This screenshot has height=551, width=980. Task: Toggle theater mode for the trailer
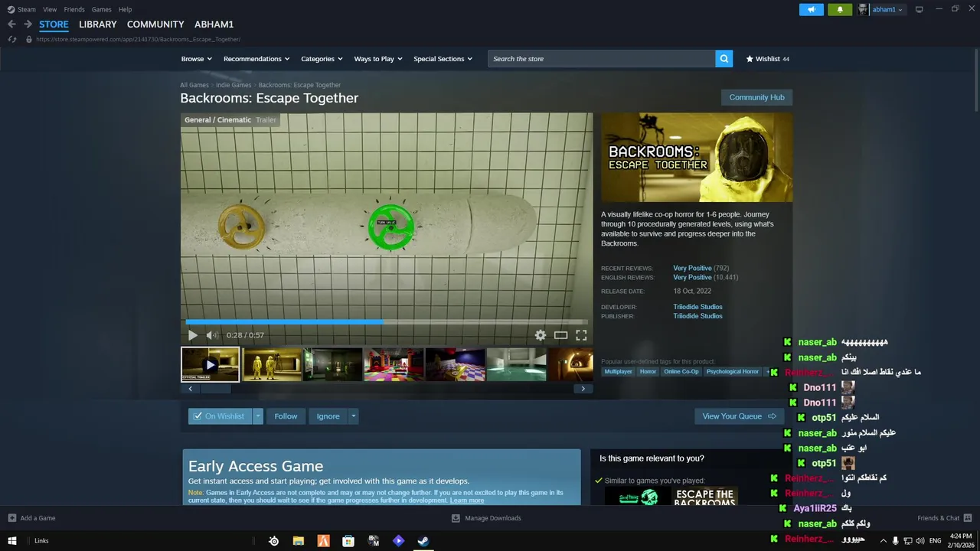pos(561,335)
